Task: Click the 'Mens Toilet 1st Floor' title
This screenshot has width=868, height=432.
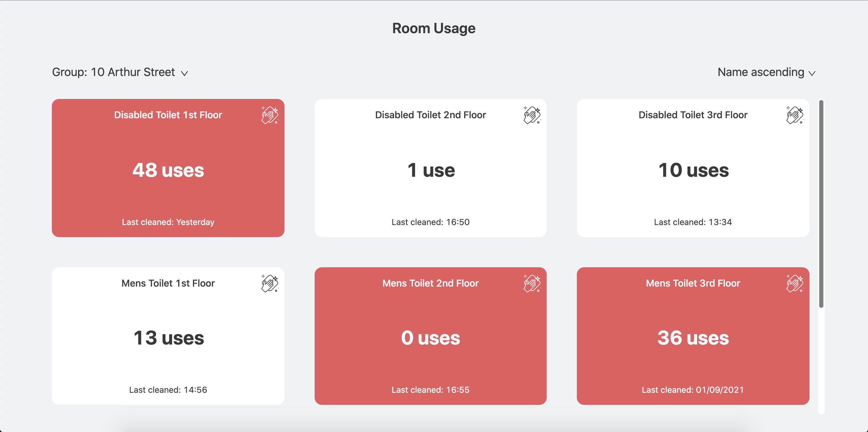Action: (x=168, y=283)
